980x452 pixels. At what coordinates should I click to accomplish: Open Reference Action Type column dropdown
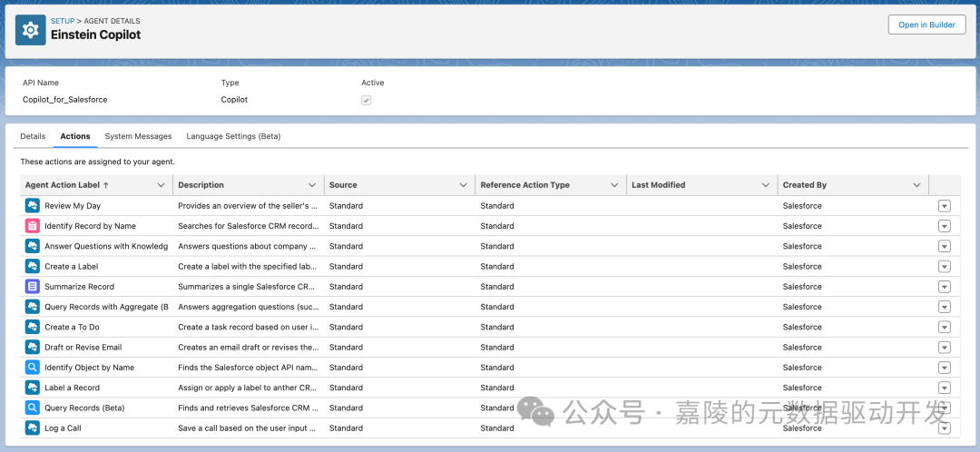click(615, 185)
